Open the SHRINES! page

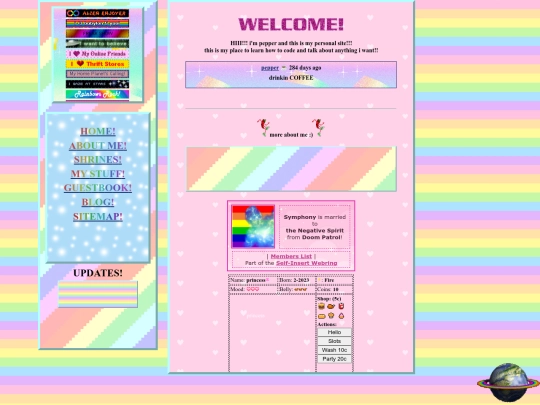98,160
